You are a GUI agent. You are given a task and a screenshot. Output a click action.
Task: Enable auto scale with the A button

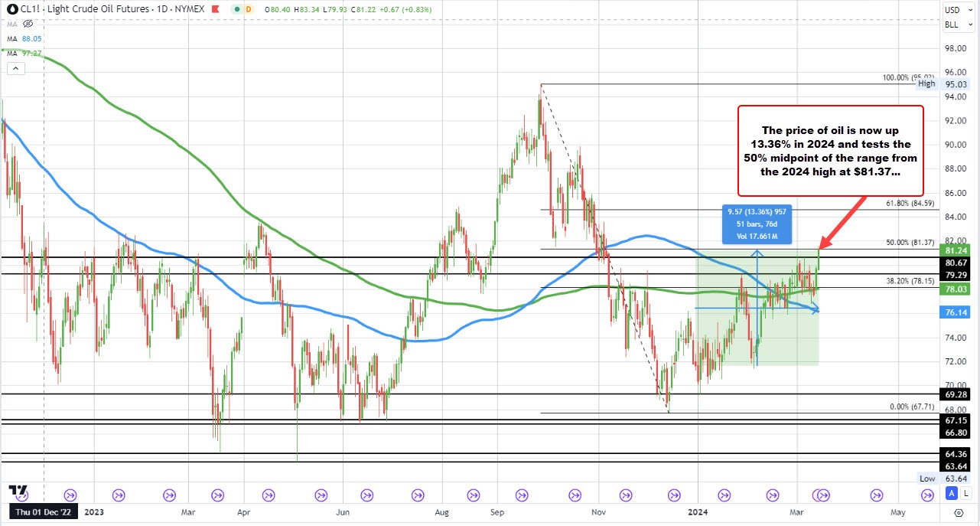tap(951, 493)
